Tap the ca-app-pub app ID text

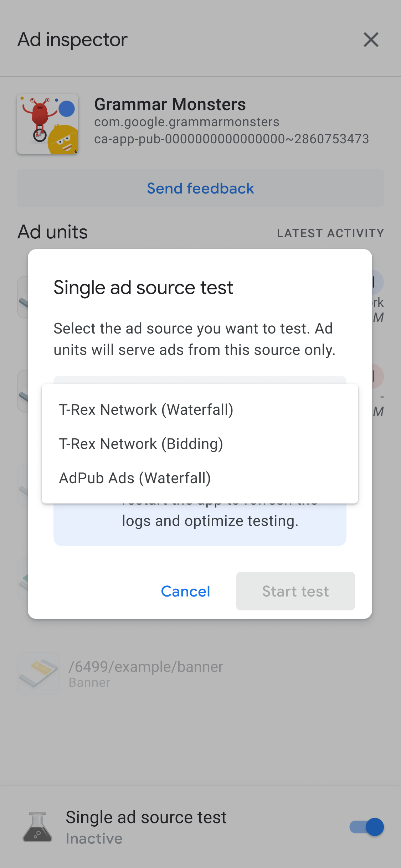(231, 139)
